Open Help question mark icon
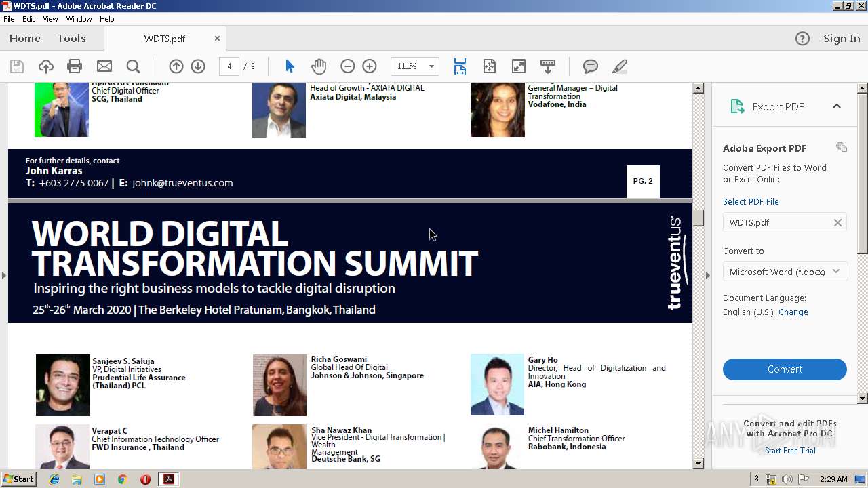Screen dimensions: 868x488 point(802,39)
